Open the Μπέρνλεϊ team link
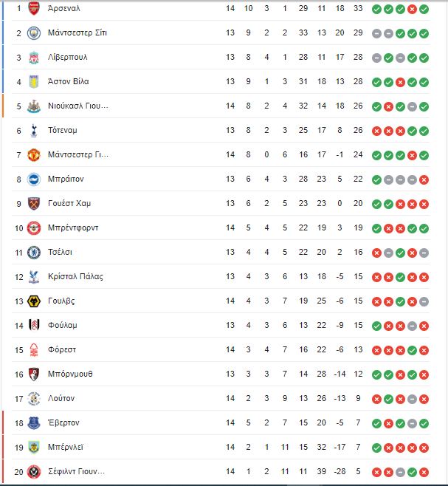The width and height of the screenshot is (448, 486). 66,448
